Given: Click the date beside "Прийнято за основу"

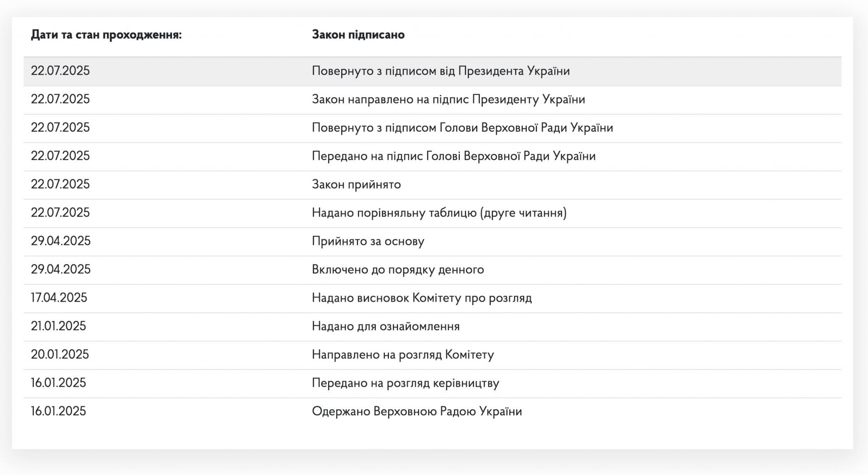Looking at the screenshot, I should [61, 241].
